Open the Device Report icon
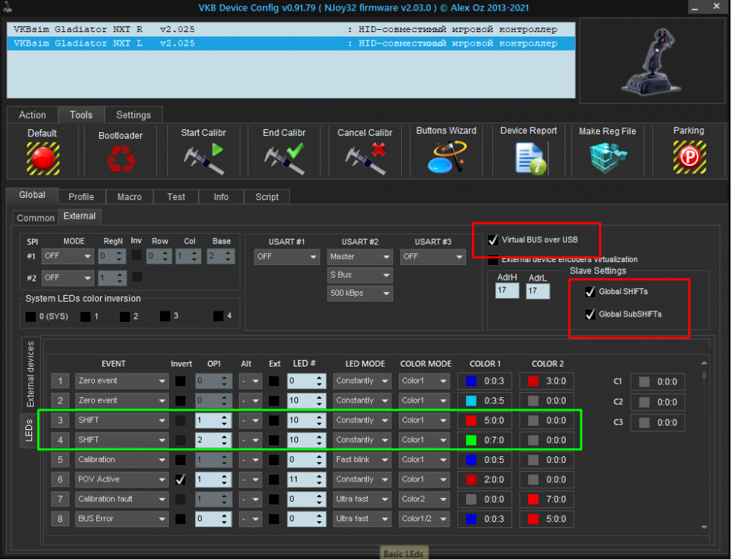Viewport: 732px width, 560px height. coord(528,158)
